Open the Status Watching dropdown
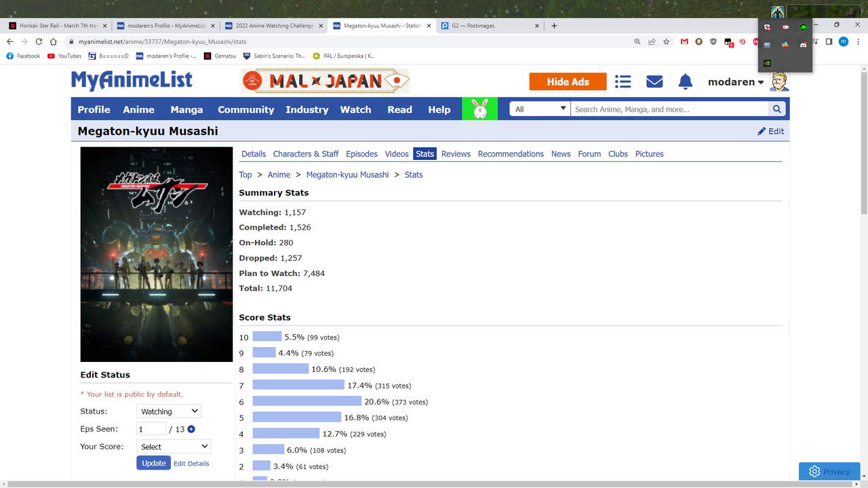Viewport: 868px width, 488px height. (169, 411)
